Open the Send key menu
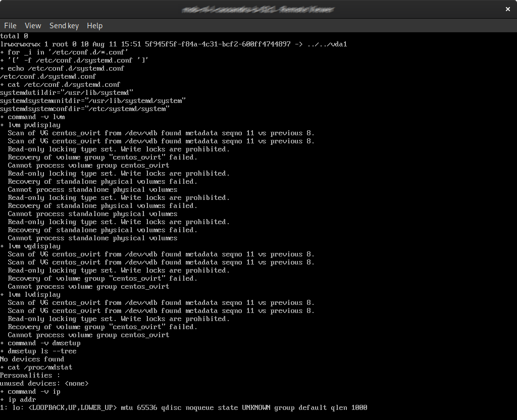Screen dimensions: 517x420 (64, 26)
